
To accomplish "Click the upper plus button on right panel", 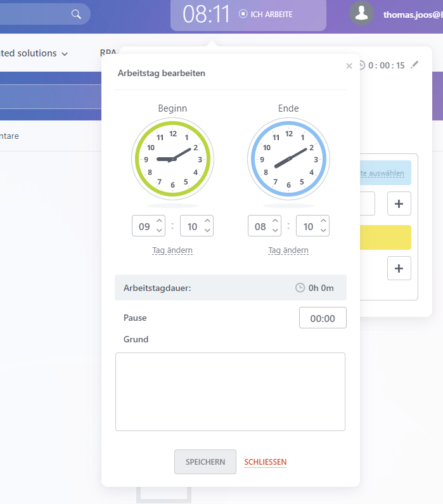I will [x=399, y=204].
